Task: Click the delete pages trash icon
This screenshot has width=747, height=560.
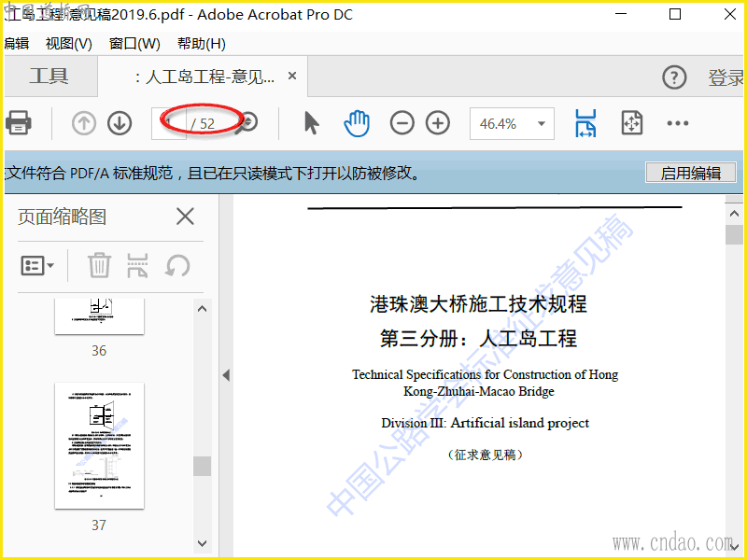Action: (x=99, y=265)
